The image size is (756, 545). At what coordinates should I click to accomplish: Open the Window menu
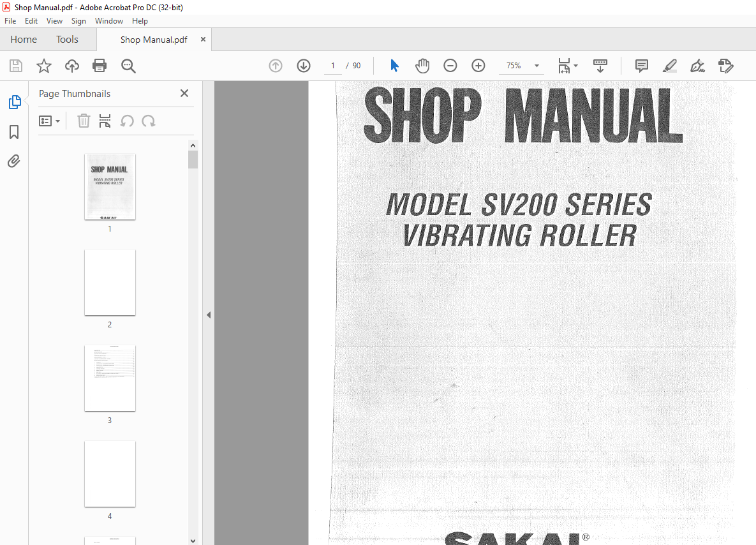tap(109, 20)
